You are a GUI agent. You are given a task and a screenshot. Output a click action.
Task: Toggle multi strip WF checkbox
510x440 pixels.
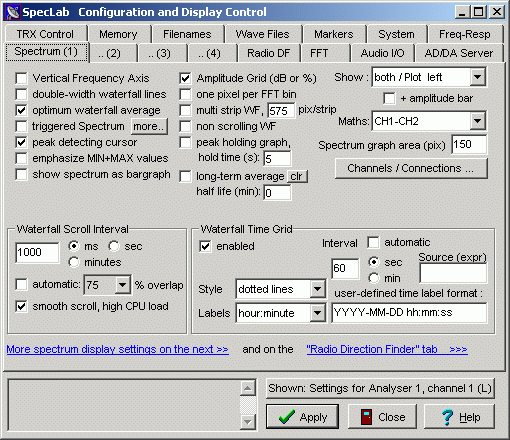(185, 110)
